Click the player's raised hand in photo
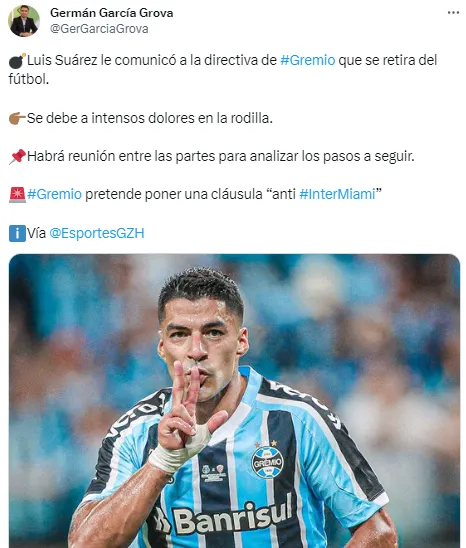466x548 pixels. click(x=187, y=416)
